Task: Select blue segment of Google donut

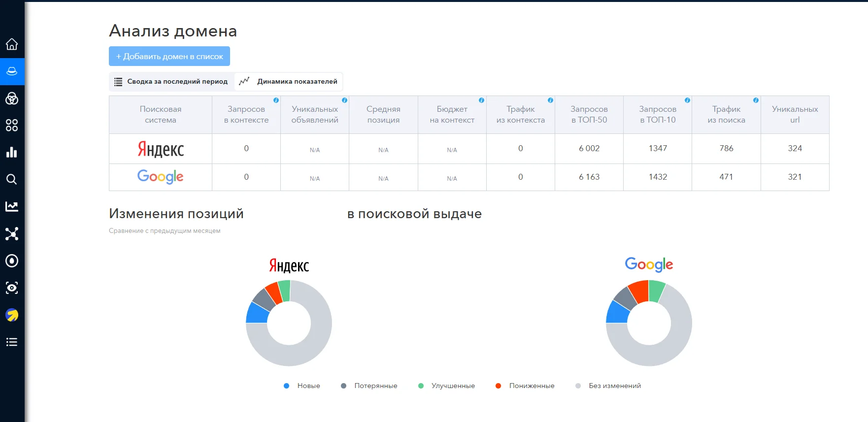Action: click(618, 312)
